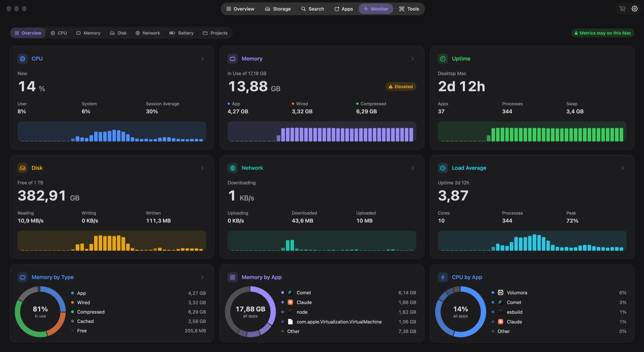Click the esbuild icon in CPU by App
Image resolution: width=644 pixels, height=352 pixels.
click(x=501, y=312)
